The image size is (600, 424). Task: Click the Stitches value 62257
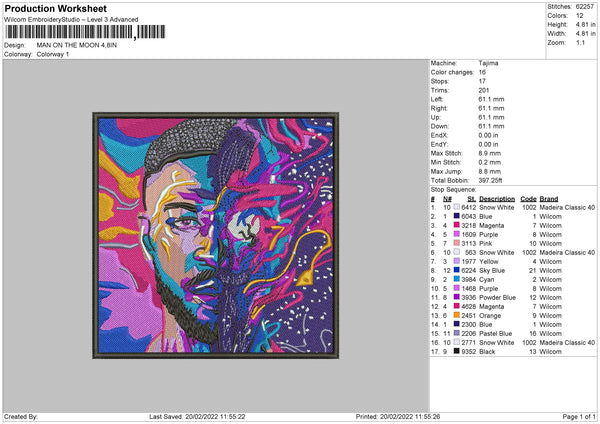tap(585, 7)
